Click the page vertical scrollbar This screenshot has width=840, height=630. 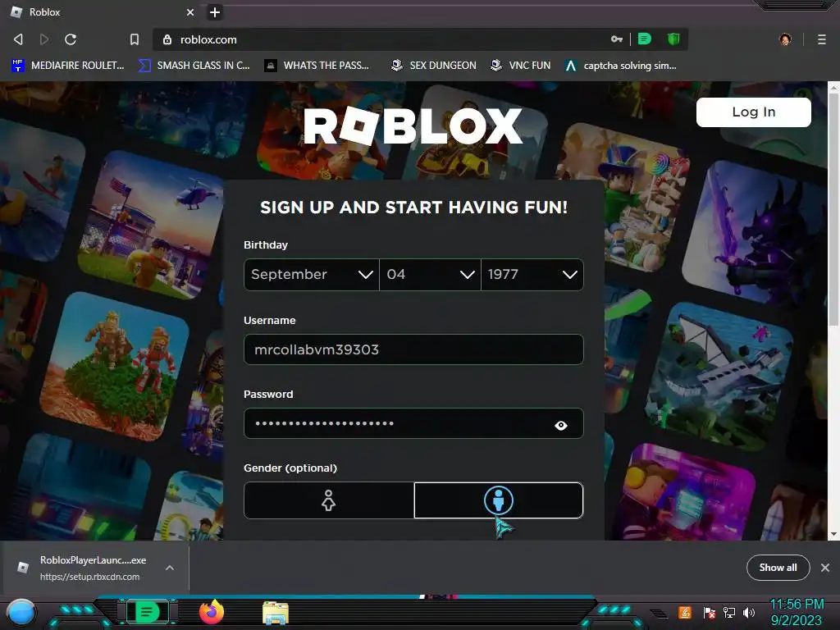833,209
